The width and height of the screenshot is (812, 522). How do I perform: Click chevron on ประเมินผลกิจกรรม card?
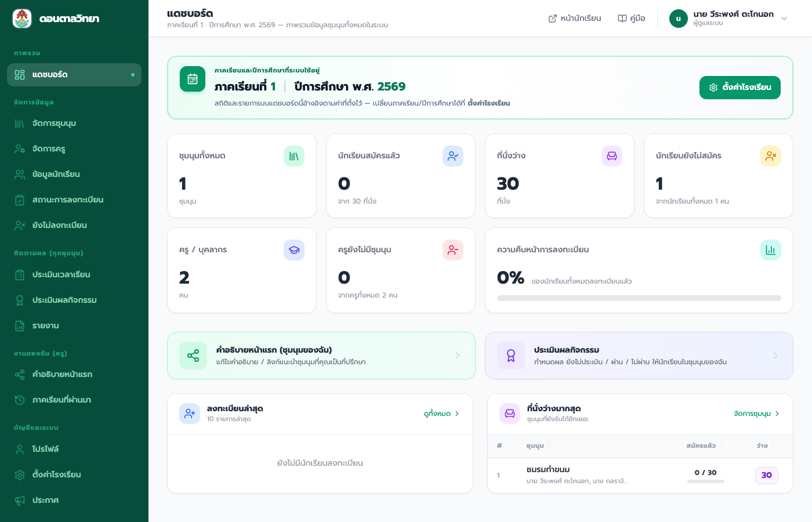point(775,356)
